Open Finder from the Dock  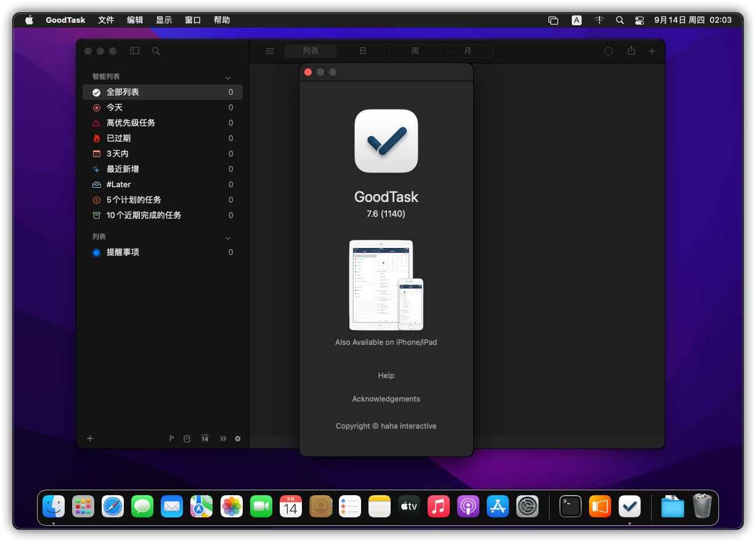(x=54, y=506)
